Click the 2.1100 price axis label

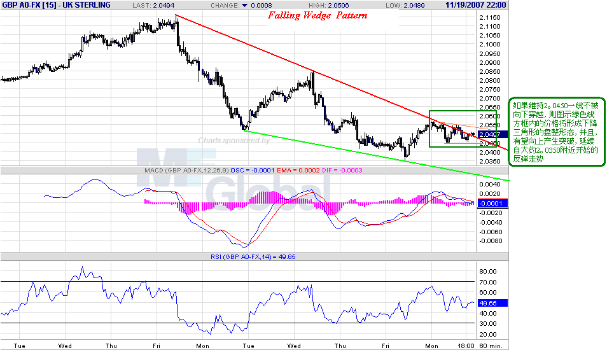(490, 27)
